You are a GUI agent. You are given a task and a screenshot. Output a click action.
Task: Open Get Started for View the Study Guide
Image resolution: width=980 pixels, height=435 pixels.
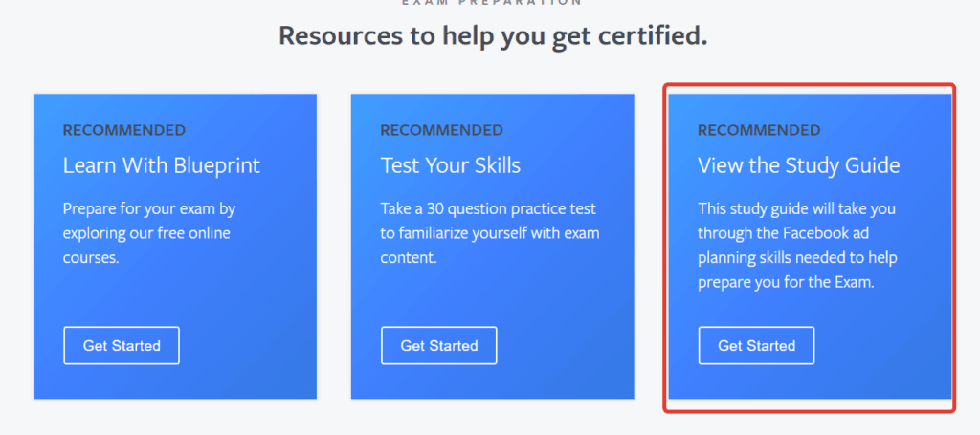point(756,346)
